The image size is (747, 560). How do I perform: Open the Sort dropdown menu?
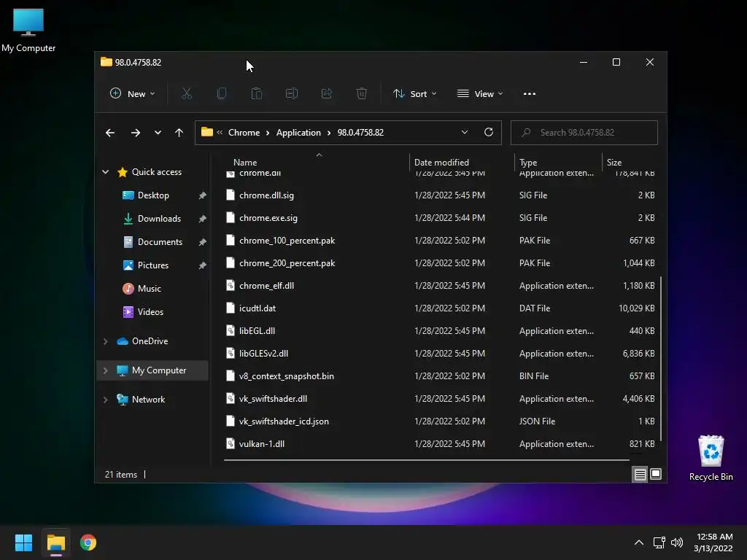pos(414,94)
